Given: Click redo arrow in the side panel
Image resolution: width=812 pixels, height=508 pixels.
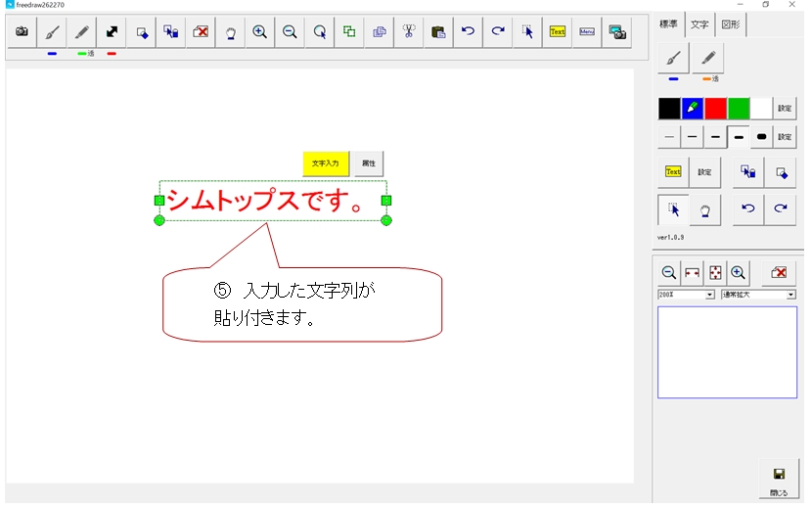Looking at the screenshot, I should (781, 208).
